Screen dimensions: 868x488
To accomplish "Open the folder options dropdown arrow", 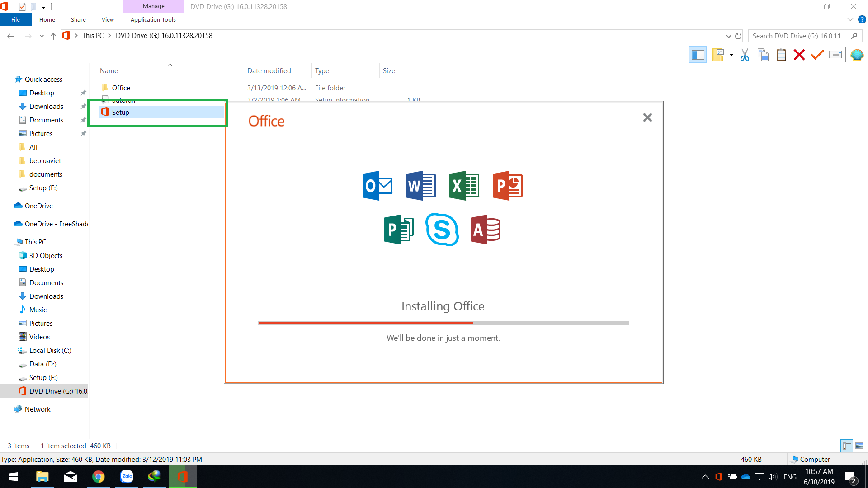I will 731,55.
